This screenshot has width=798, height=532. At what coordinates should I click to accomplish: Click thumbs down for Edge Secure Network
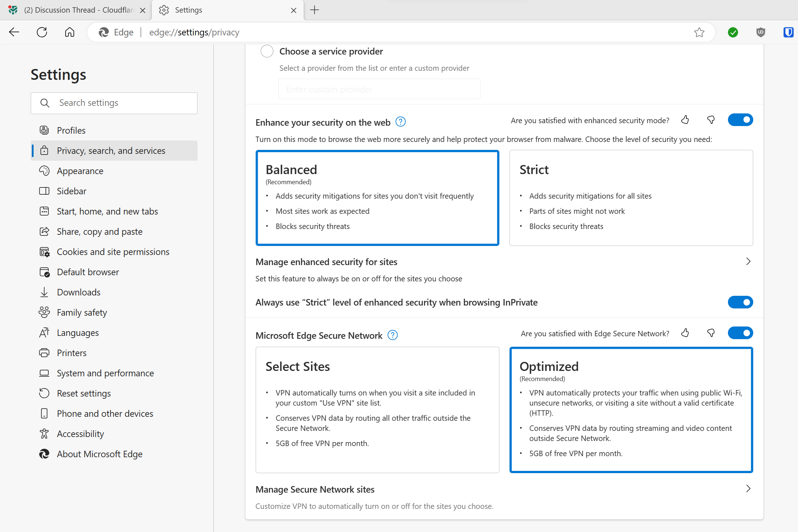711,333
